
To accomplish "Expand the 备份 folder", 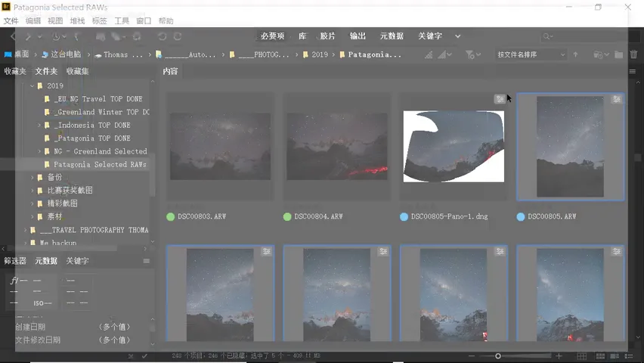I will (x=32, y=178).
